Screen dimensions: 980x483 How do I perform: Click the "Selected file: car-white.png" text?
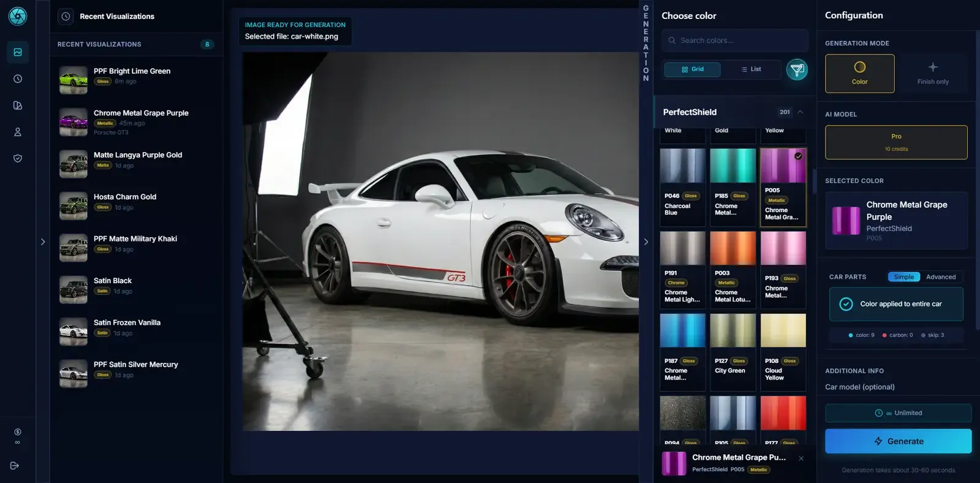(292, 36)
